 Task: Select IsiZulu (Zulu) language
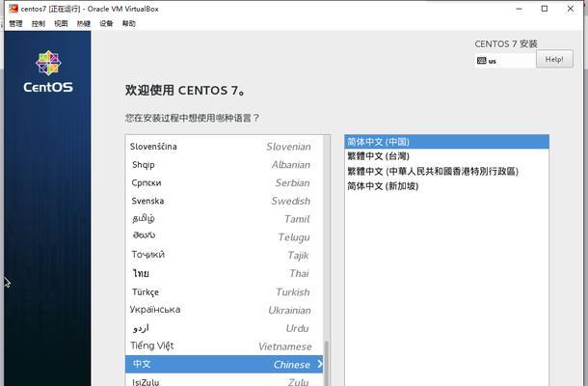[x=224, y=380]
